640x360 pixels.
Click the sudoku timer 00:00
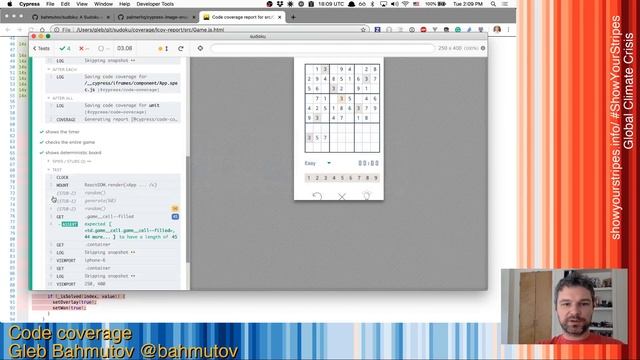pyautogui.click(x=369, y=163)
